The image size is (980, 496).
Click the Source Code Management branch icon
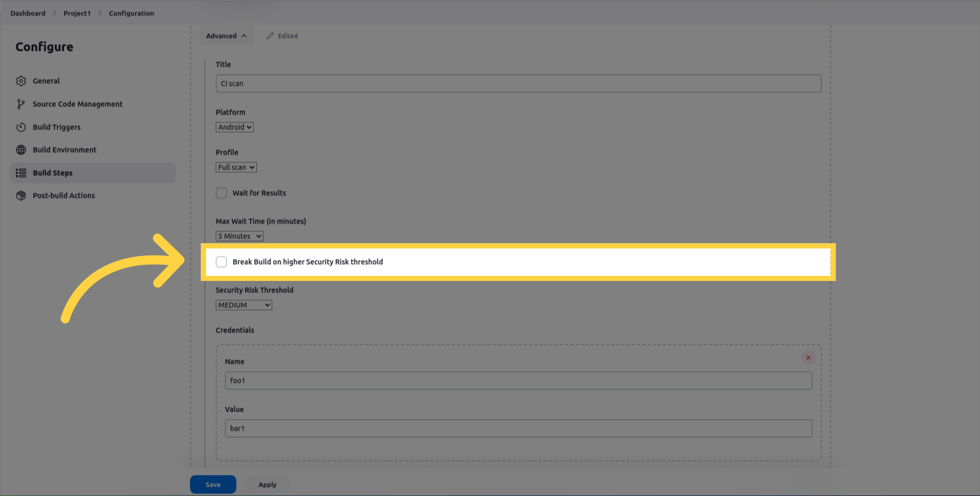point(21,104)
